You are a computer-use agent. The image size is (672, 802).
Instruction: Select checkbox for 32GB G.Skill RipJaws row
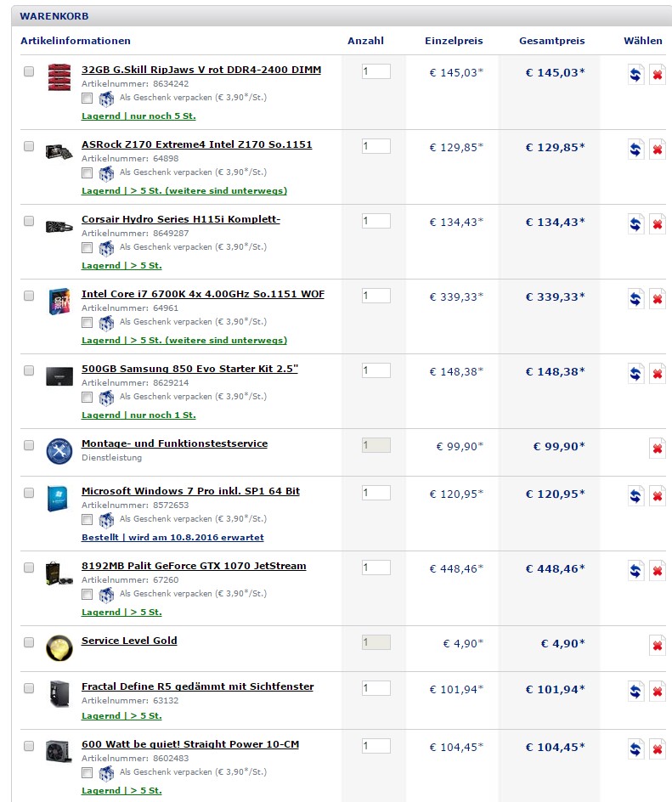29,71
